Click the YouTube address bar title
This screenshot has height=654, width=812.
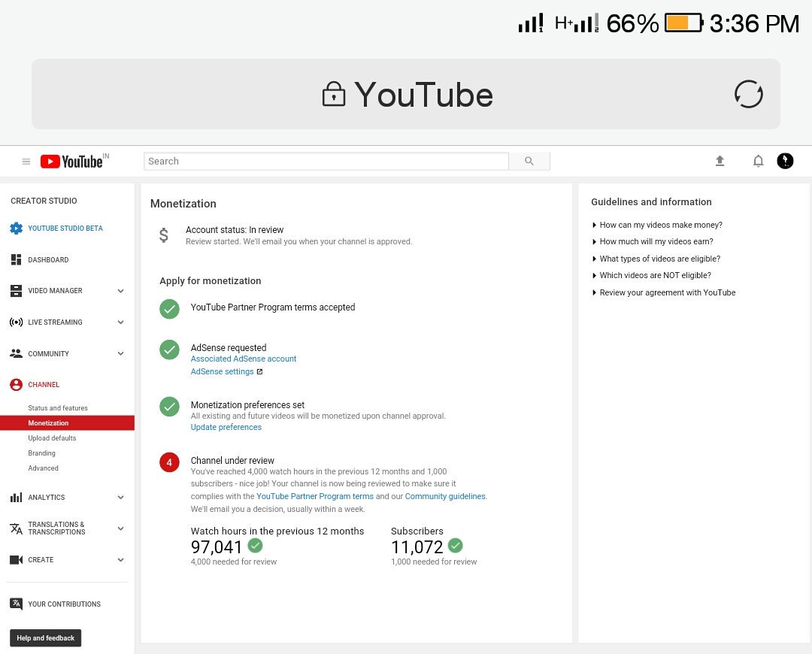[423, 95]
